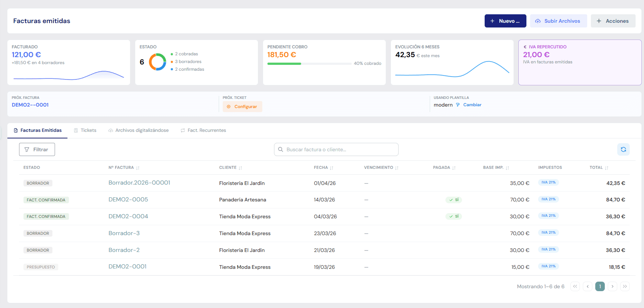Image resolution: width=644 pixels, height=308 pixels.
Task: Focus the Buscar factura o cliente field
Action: click(x=336, y=149)
